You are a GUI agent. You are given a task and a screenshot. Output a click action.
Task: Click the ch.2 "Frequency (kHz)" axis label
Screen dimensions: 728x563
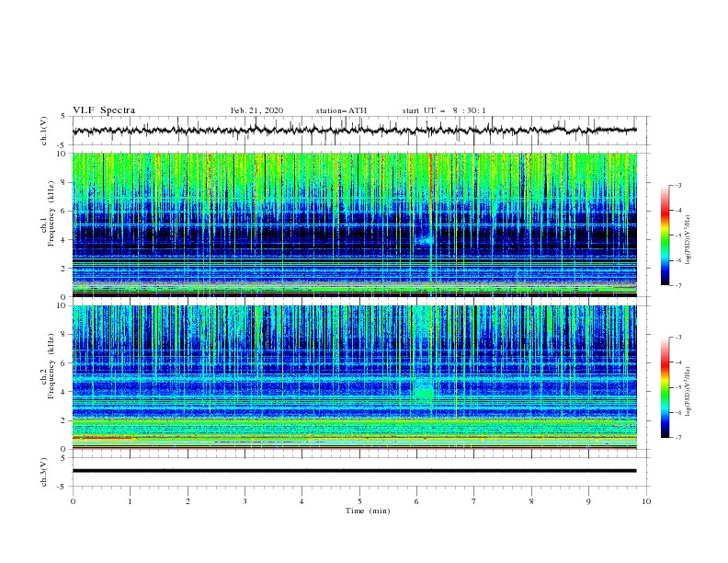(51, 366)
